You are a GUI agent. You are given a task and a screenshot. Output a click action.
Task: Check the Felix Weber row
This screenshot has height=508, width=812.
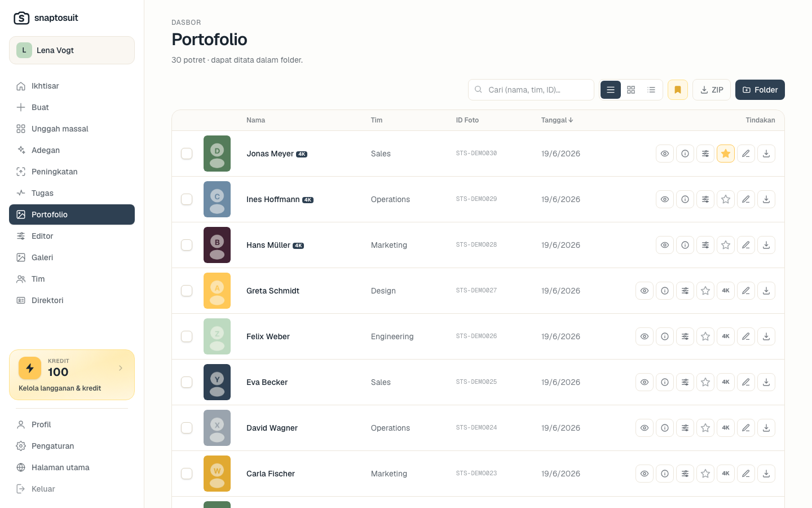(x=187, y=336)
